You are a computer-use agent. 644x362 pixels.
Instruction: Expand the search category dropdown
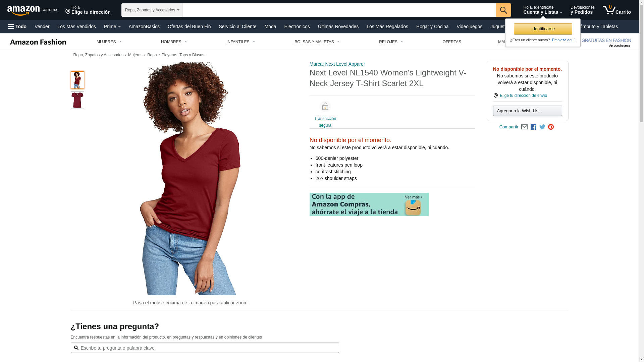(152, 10)
